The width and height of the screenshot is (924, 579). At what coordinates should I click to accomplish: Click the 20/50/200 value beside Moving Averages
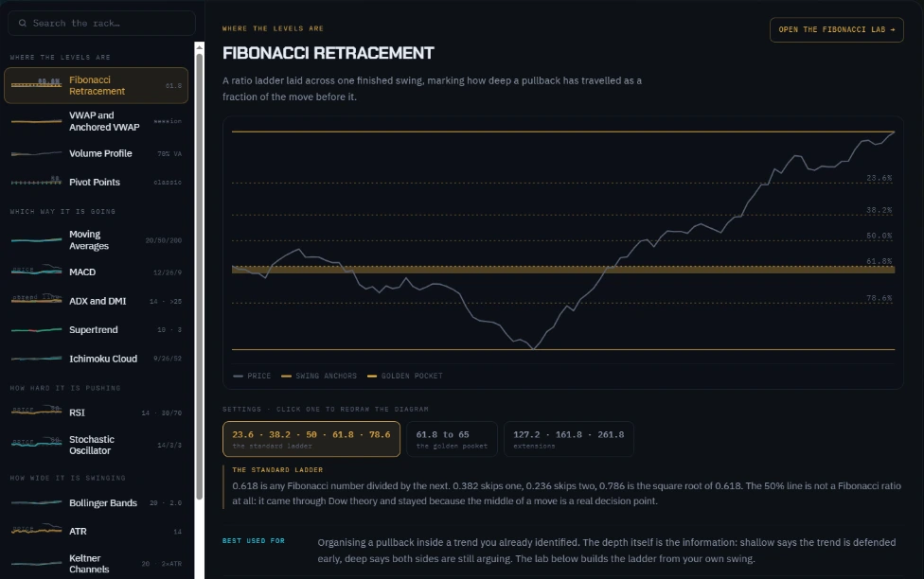coord(163,240)
